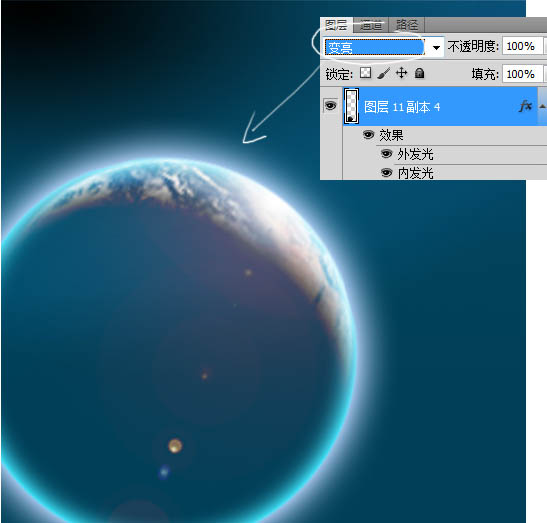This screenshot has width=547, height=523.
Task: Click the lock image pixels brush icon
Action: point(383,73)
